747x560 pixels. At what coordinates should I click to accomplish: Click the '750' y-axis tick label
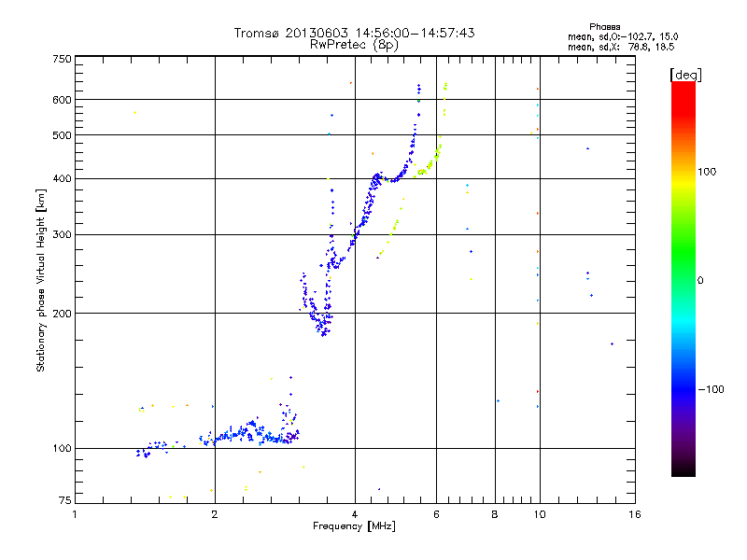(62, 59)
